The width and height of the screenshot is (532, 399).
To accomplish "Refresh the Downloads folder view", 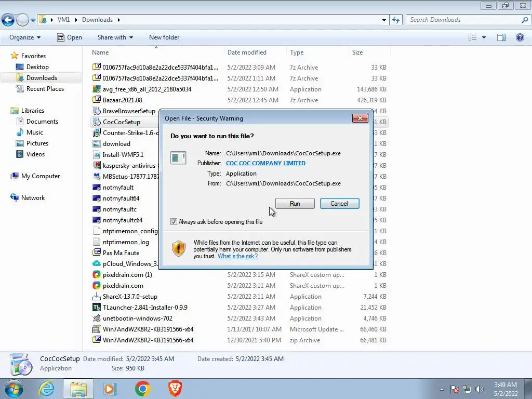I will [395, 20].
